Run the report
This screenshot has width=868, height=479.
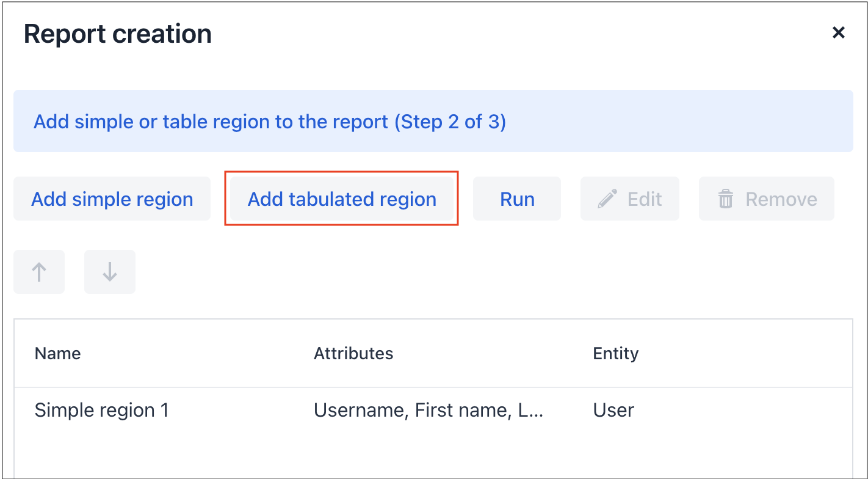coord(517,199)
